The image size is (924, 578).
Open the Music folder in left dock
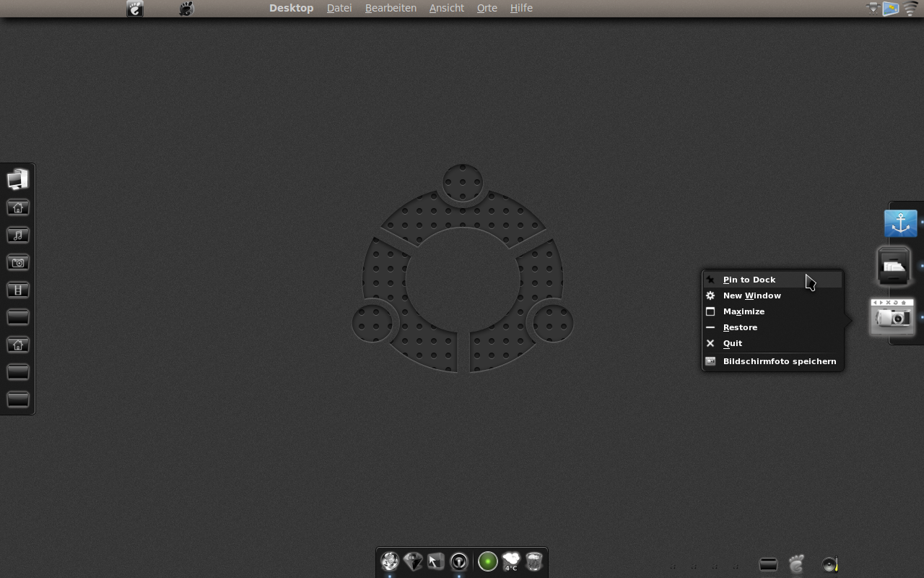click(x=18, y=236)
